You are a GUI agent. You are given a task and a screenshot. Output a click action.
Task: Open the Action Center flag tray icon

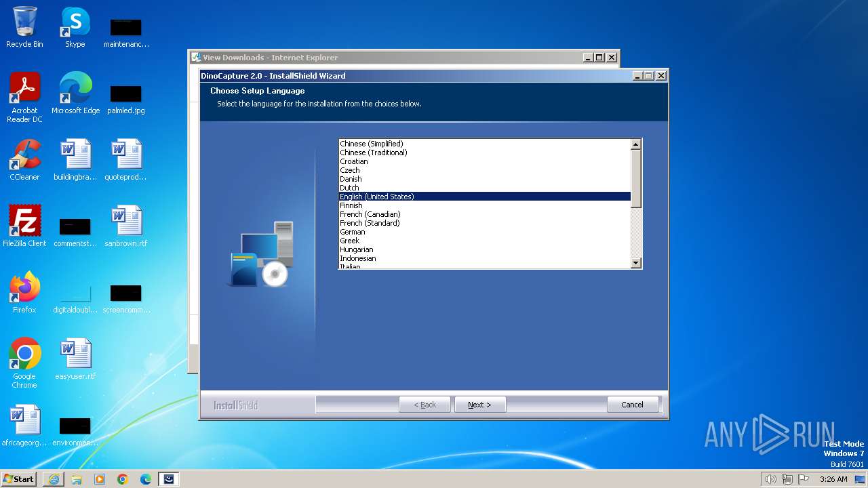tap(804, 479)
